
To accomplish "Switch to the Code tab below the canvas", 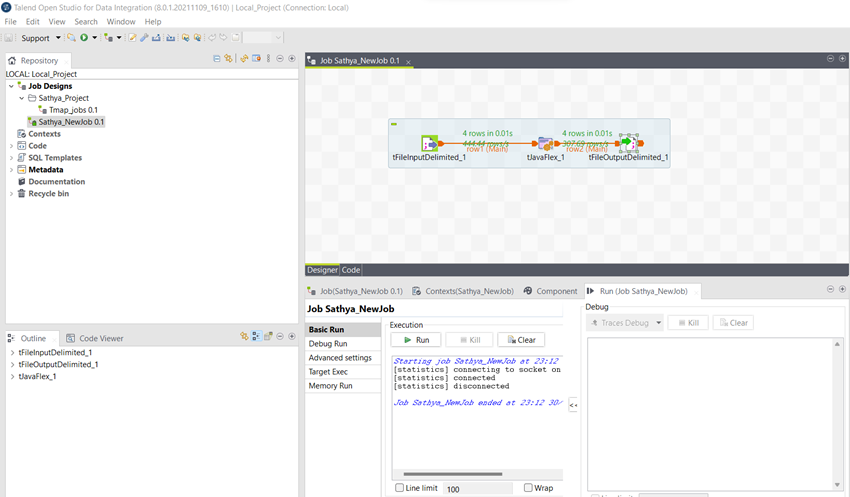I will tap(351, 270).
